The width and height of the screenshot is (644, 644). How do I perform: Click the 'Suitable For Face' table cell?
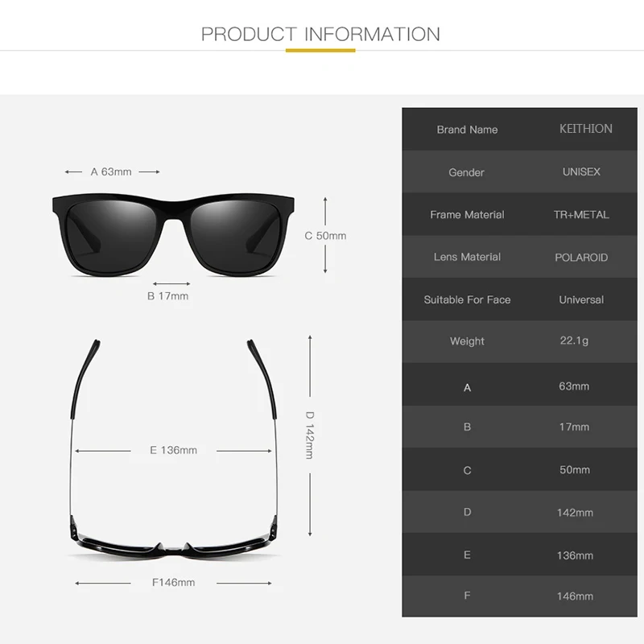click(x=467, y=299)
